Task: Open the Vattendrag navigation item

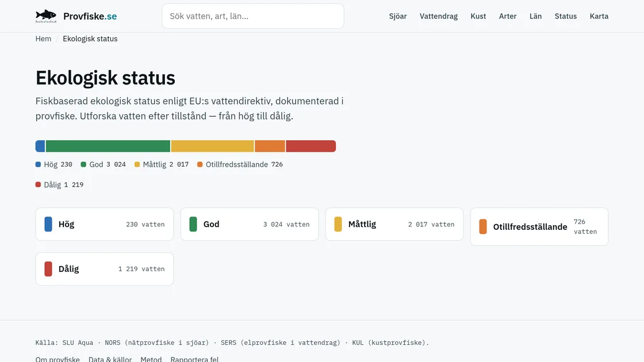Action: tap(439, 16)
